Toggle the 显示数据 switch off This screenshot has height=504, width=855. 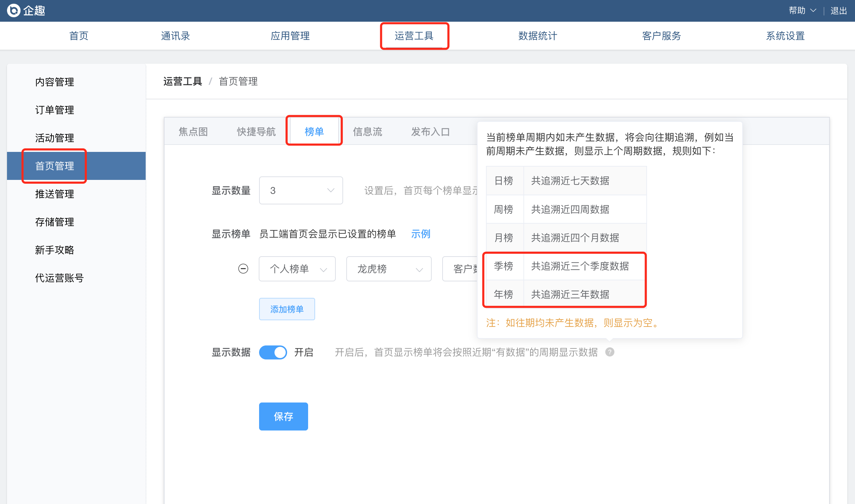coord(273,352)
